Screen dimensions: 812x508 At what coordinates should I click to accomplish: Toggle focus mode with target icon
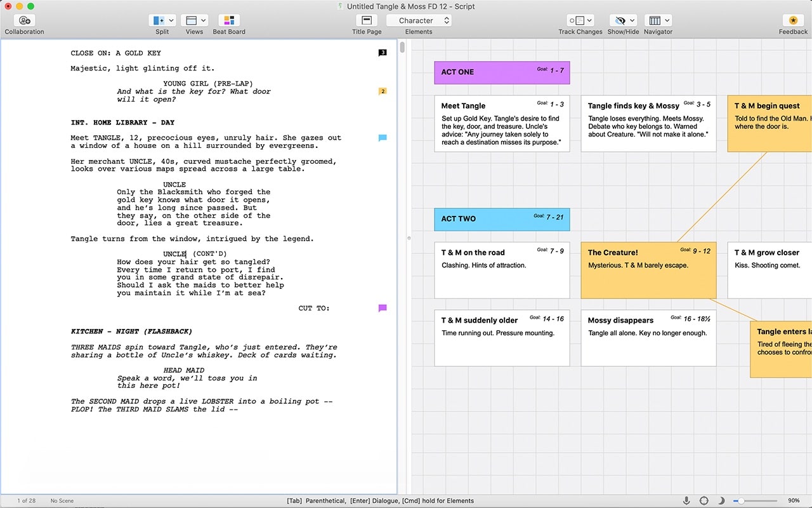(x=704, y=500)
